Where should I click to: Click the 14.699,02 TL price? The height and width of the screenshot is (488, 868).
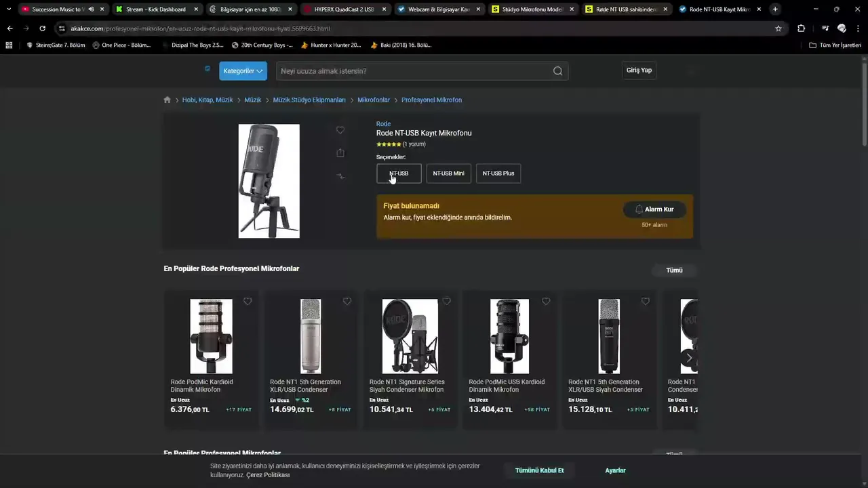[x=292, y=409]
